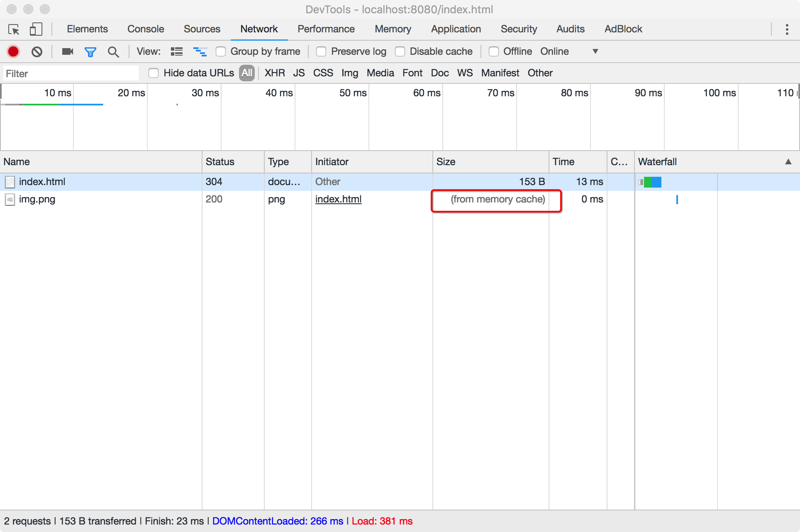Click inside the Filter text field
This screenshot has width=800, height=532.
pos(71,73)
